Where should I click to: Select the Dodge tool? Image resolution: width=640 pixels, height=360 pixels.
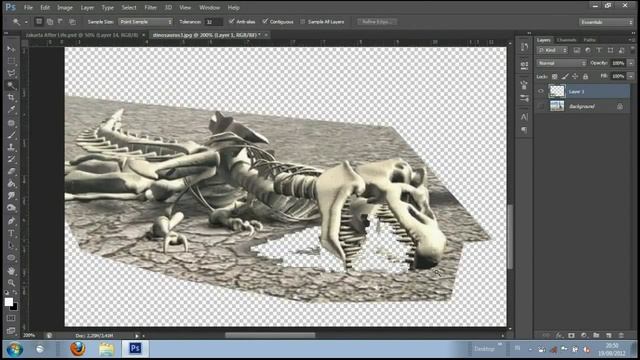coord(11,208)
